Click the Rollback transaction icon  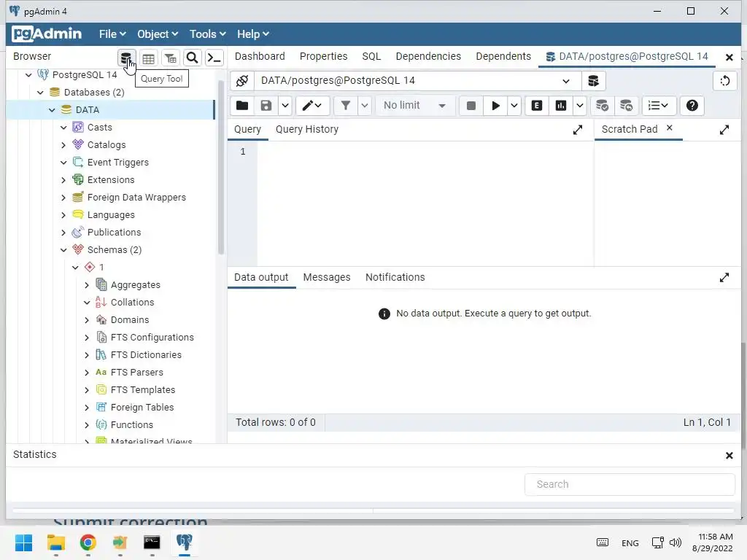(x=626, y=106)
